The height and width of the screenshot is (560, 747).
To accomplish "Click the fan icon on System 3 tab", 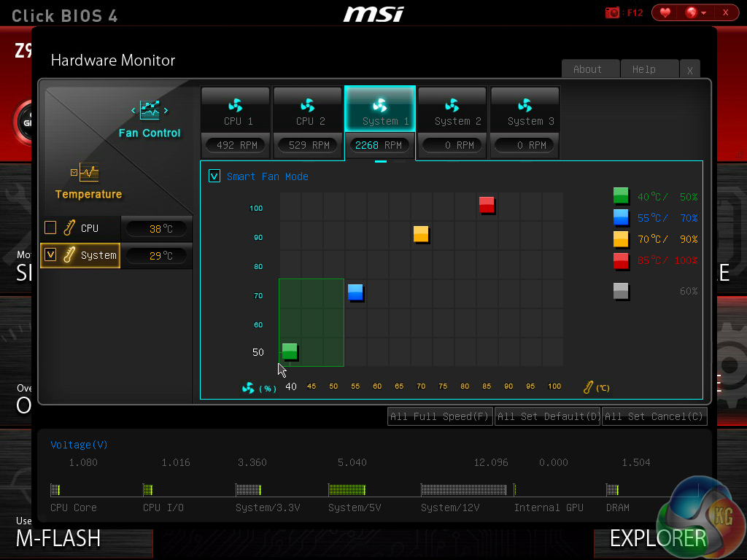I will 525,105.
